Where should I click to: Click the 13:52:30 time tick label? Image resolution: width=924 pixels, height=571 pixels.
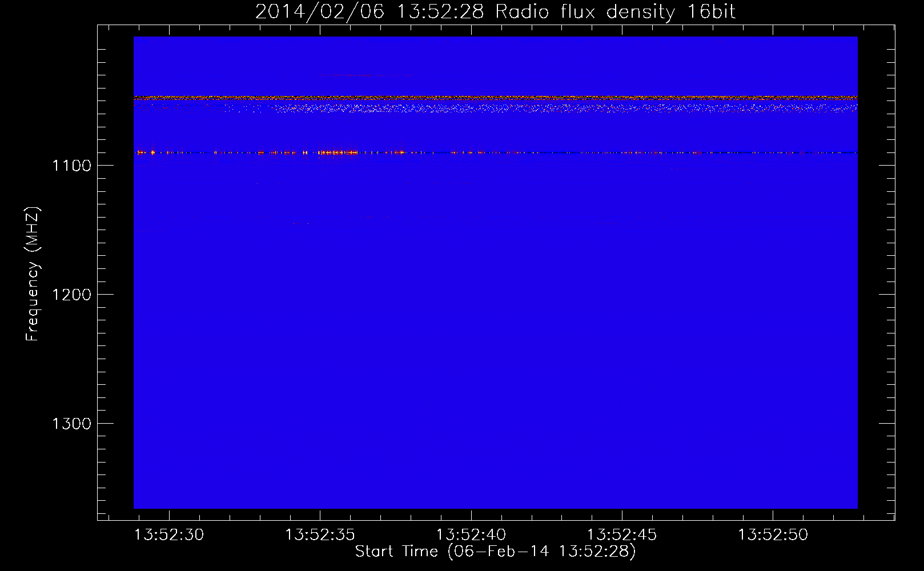tap(169, 535)
